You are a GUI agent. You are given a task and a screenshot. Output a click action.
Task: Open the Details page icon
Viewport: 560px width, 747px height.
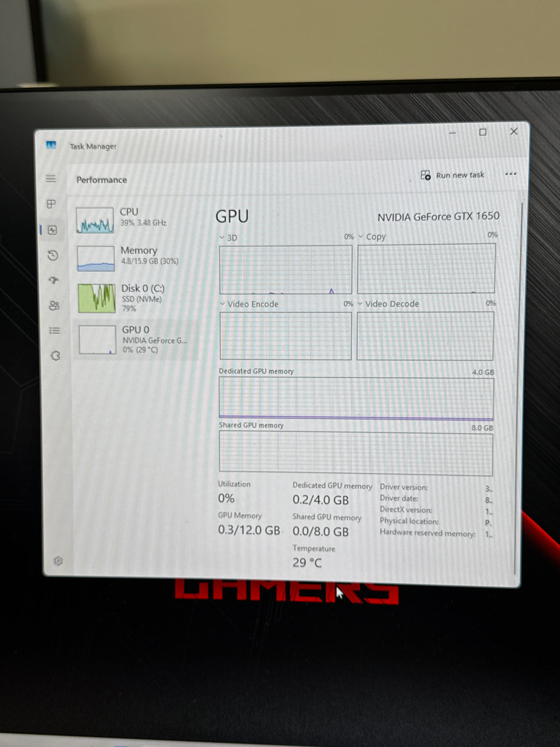(55, 331)
